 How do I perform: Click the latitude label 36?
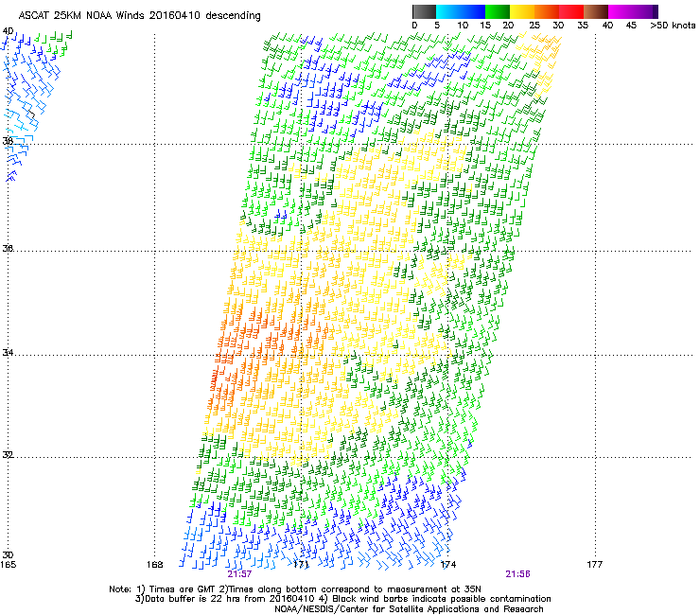(8, 248)
